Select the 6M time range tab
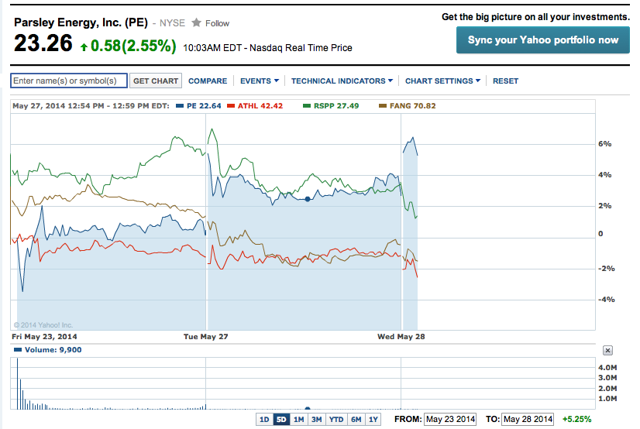 (356, 419)
